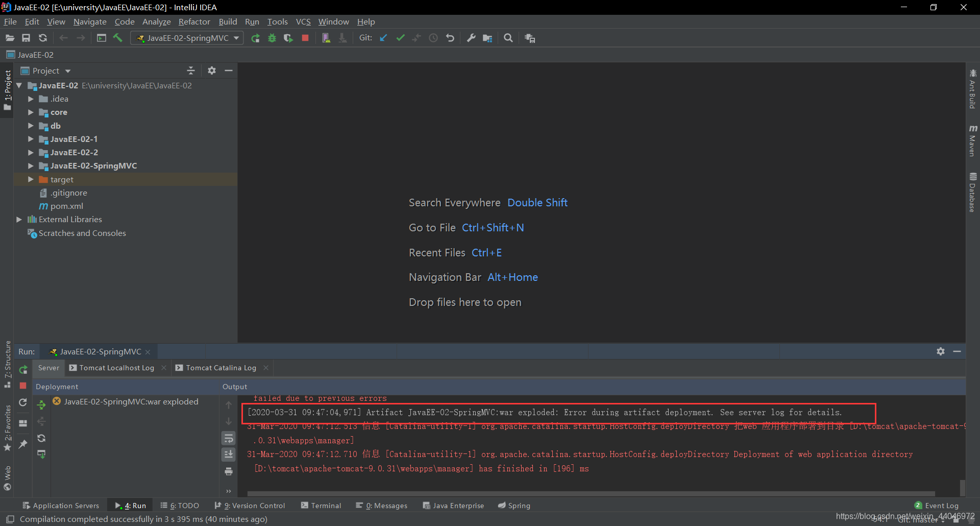Viewport: 980px width, 526px height.
Task: Select the Server tab in Run panel
Action: click(48, 368)
